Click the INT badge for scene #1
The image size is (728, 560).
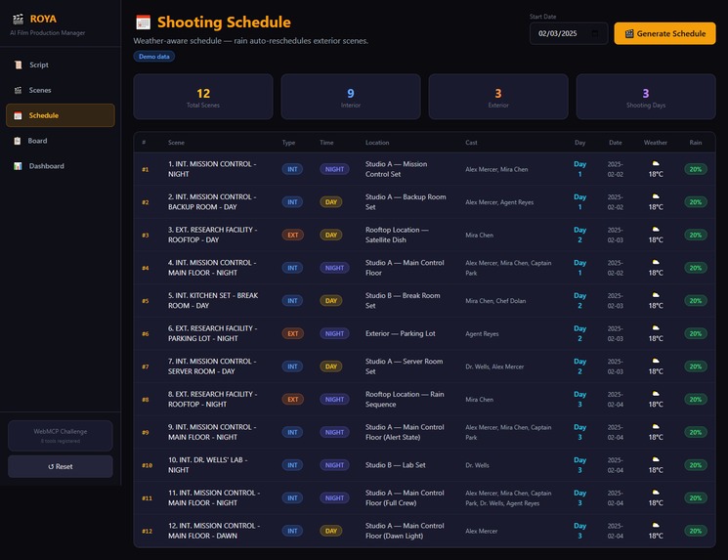292,169
